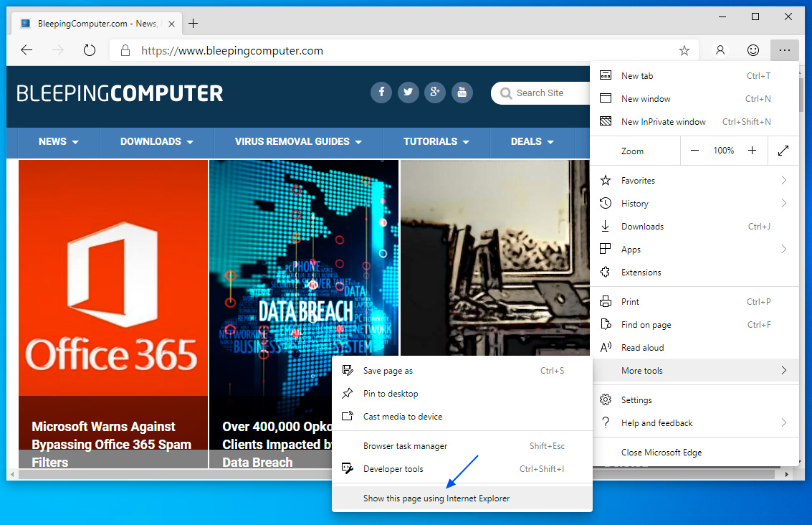Screen dimensions: 812x525
Task: Click the Apps grid icon in menu
Action: pos(605,249)
